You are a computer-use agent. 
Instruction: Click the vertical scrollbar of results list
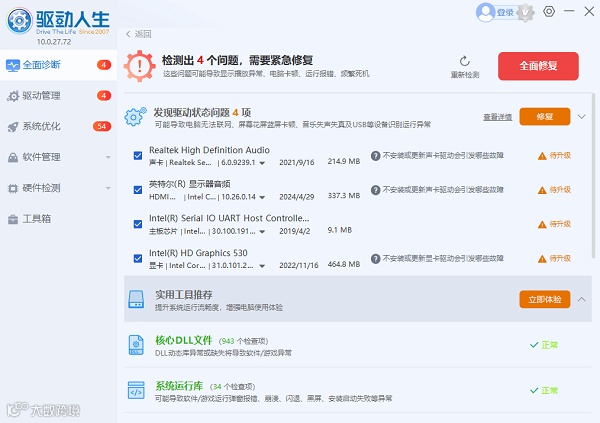(x=593, y=176)
